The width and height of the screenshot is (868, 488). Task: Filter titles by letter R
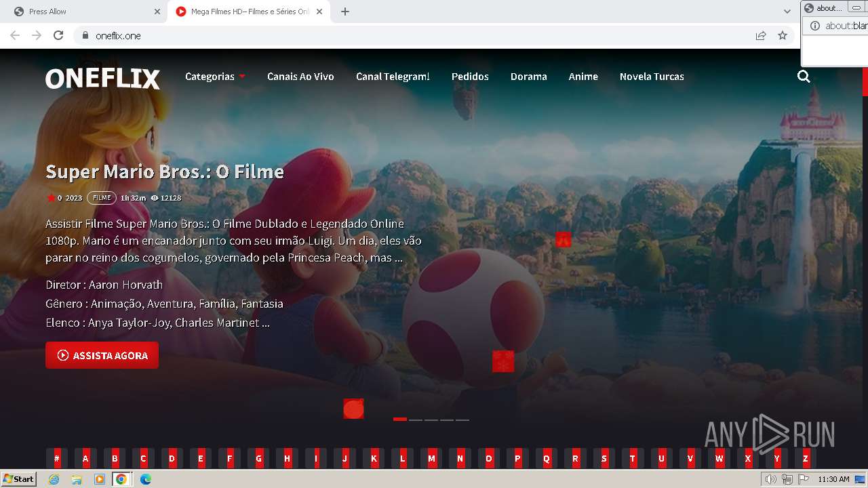pos(576,458)
